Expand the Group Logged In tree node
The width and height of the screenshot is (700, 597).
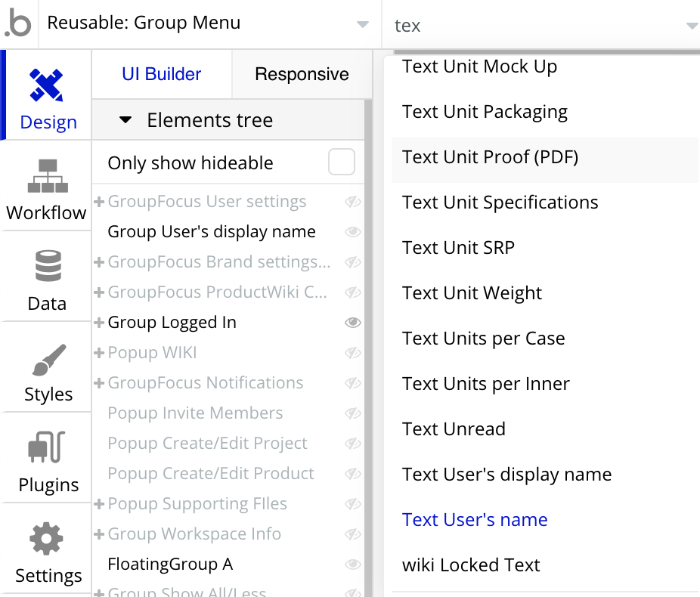(x=99, y=323)
